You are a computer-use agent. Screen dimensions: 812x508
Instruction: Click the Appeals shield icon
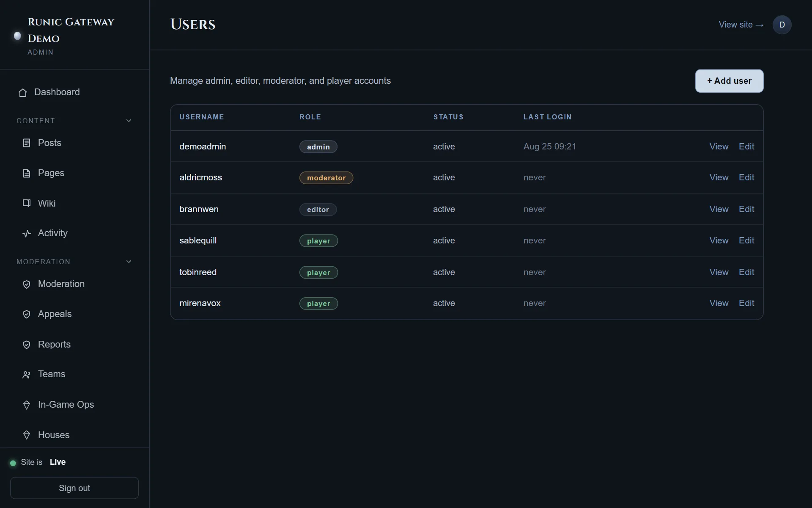coord(27,314)
